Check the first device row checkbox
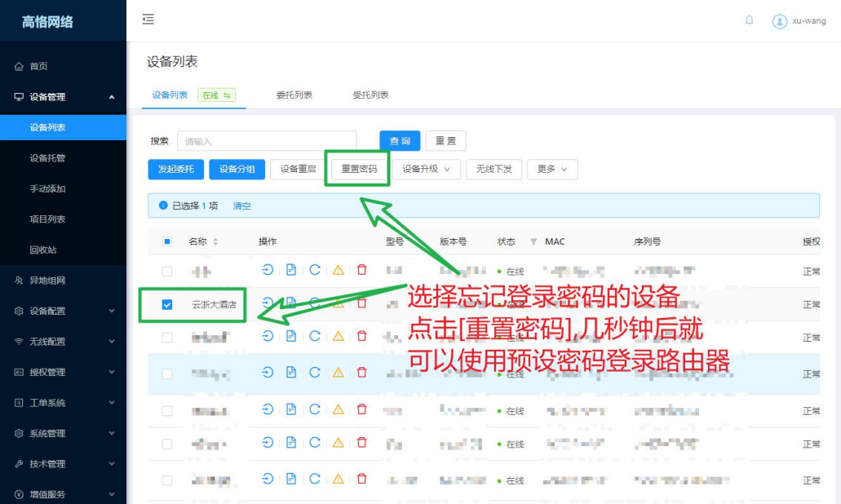 click(167, 271)
